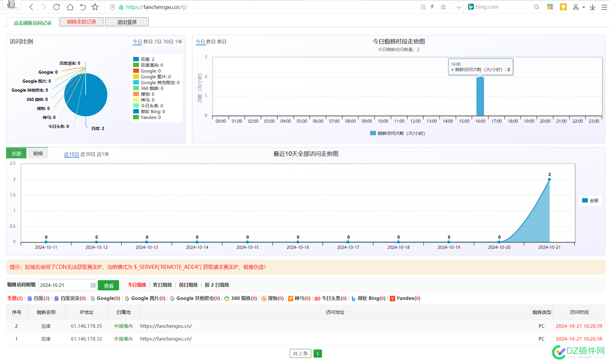The height and width of the screenshot is (364, 610).
Task: Open the screenshot tool dropdown arrow
Action: [x=584, y=7]
